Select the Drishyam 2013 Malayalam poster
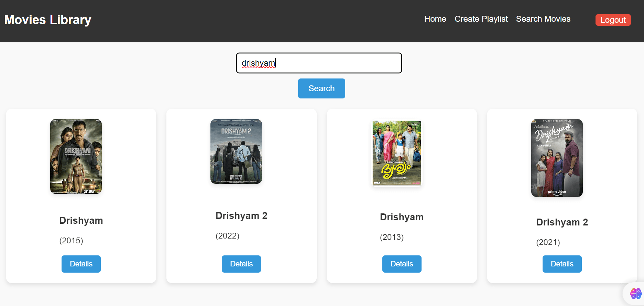The image size is (644, 306). pos(396,153)
